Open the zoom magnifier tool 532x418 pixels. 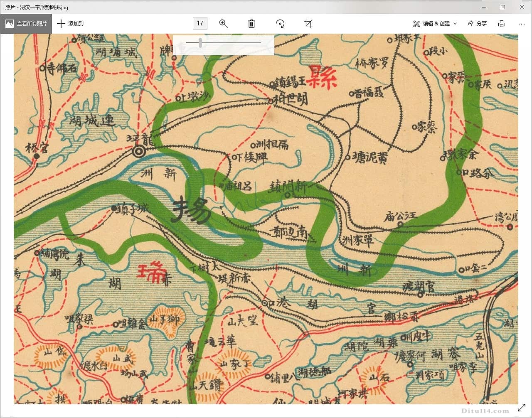(224, 24)
